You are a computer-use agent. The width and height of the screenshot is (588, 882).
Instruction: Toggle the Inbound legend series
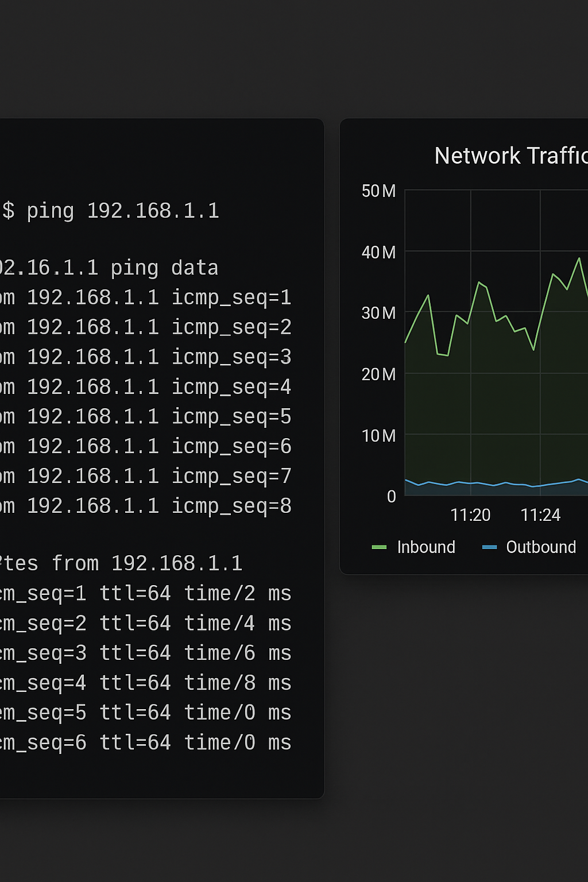pyautogui.click(x=425, y=547)
